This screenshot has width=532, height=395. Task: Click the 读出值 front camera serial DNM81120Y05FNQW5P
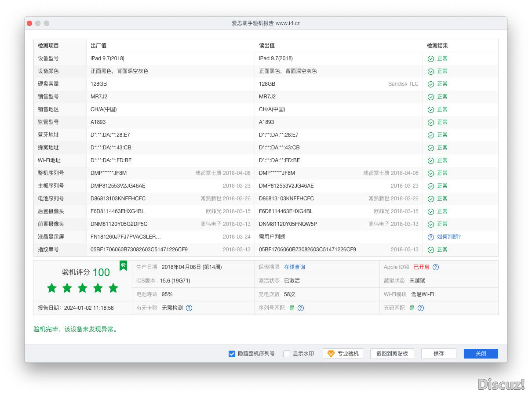pos(288,224)
